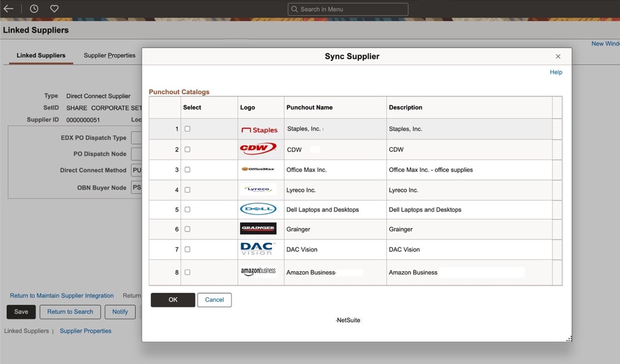The height and width of the screenshot is (364, 620).
Task: Click Punchout Name 'CDW'
Action: [294, 150]
